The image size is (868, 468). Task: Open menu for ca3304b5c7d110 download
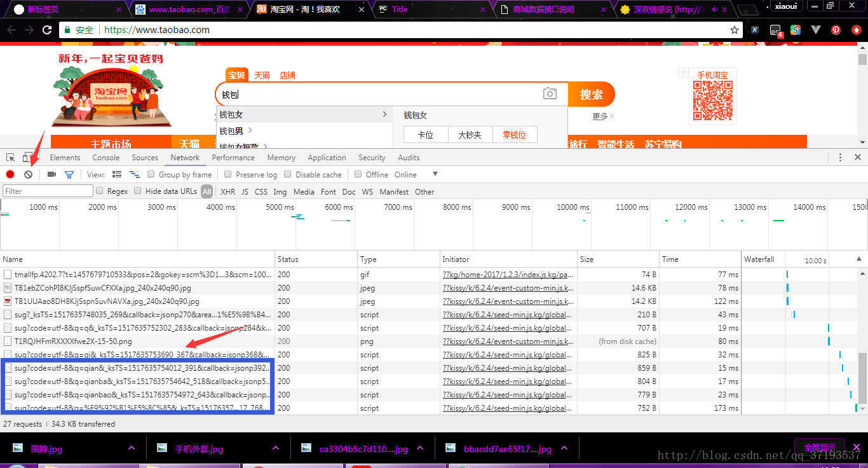(420, 448)
